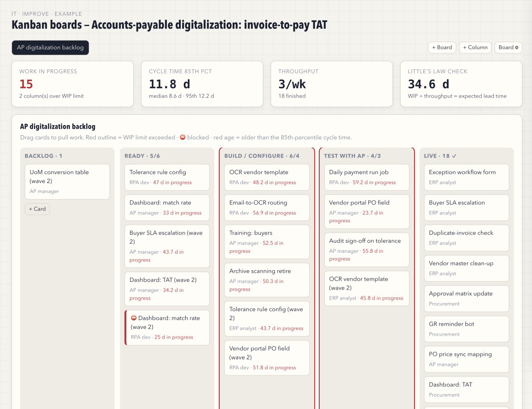This screenshot has width=532, height=409.
Task: Open Vendor portal PO field (wave 2) card
Action: point(267,358)
